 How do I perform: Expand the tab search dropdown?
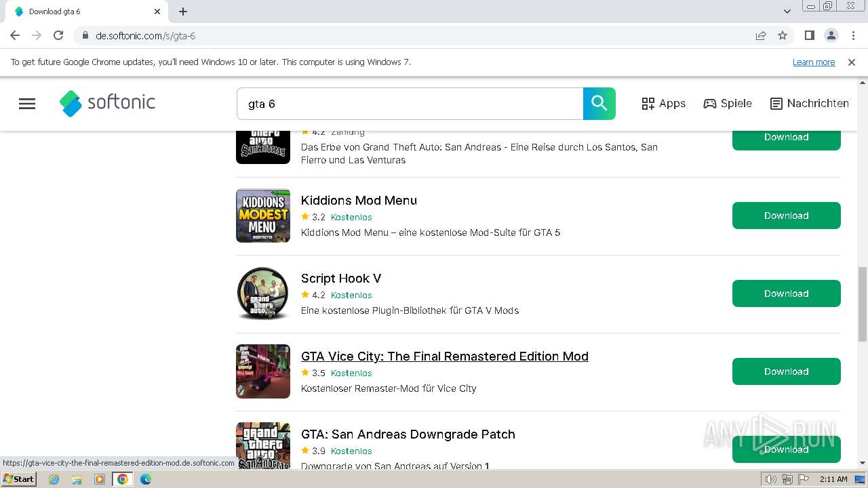[787, 12]
